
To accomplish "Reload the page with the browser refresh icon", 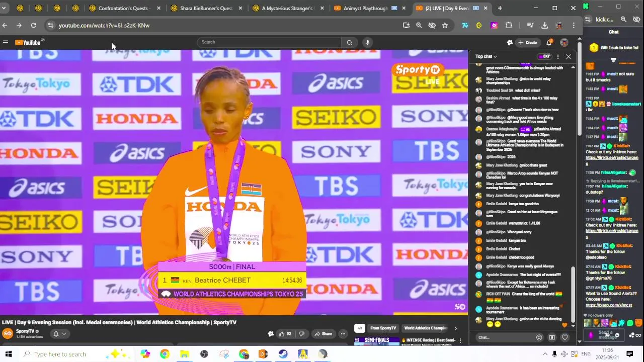I will [33, 25].
